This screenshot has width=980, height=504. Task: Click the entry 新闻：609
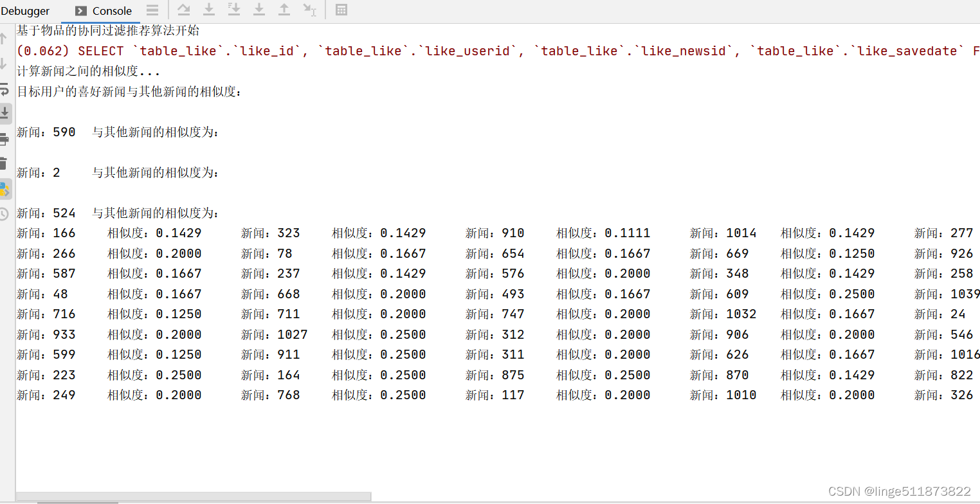click(720, 294)
